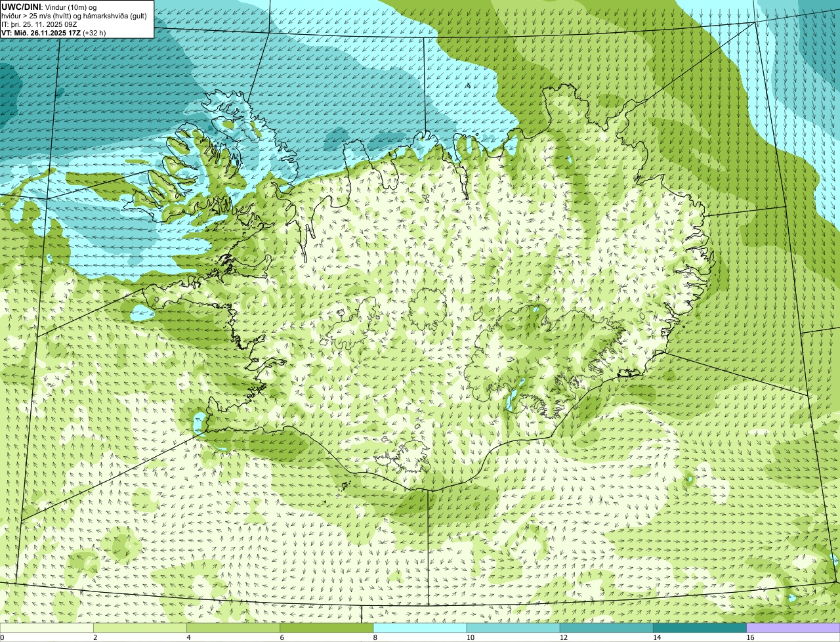Click the colorbar label "14"

tap(657, 637)
